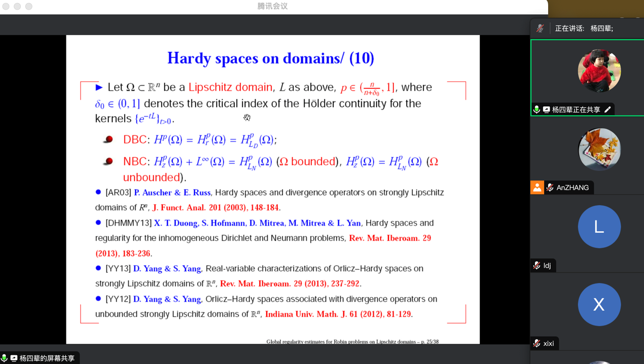The width and height of the screenshot is (644, 364).
Task: Select AnZHANG's autumn leaves avatar
Action: (x=599, y=149)
